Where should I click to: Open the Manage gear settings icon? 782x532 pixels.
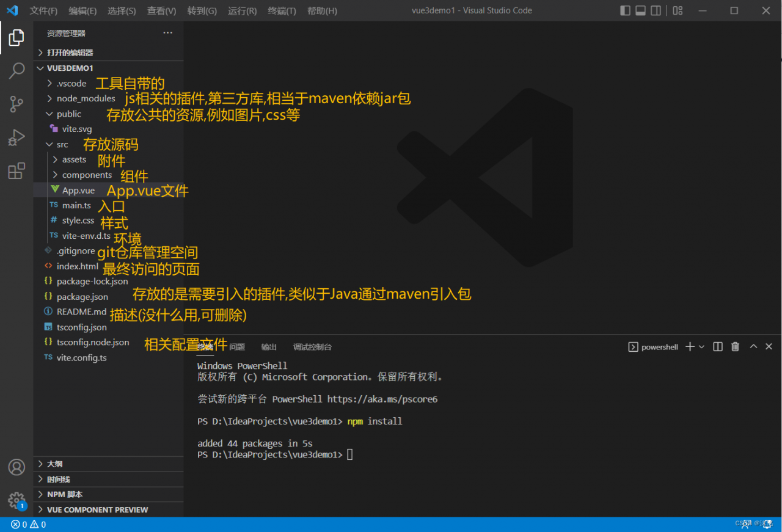[x=16, y=500]
